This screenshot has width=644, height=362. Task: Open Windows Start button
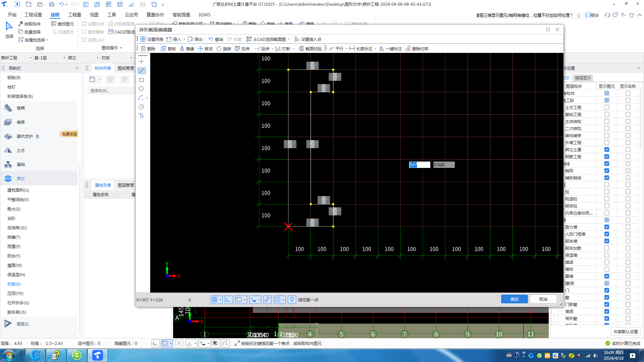pyautogui.click(x=9, y=355)
